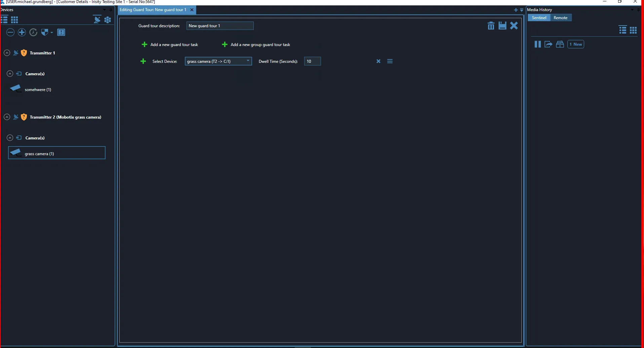Open tab list dropdown arrow
The image size is (644, 348).
point(522,10)
